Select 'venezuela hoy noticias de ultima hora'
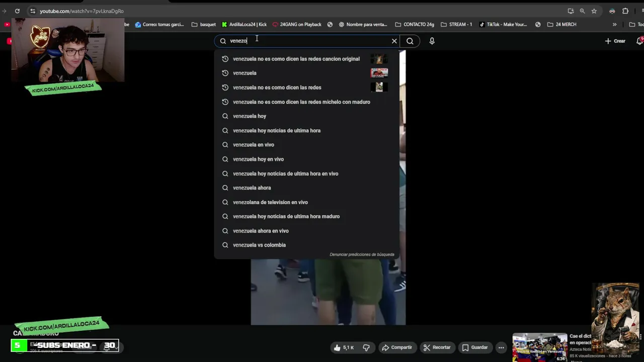This screenshot has width=644, height=362. pyautogui.click(x=306, y=130)
